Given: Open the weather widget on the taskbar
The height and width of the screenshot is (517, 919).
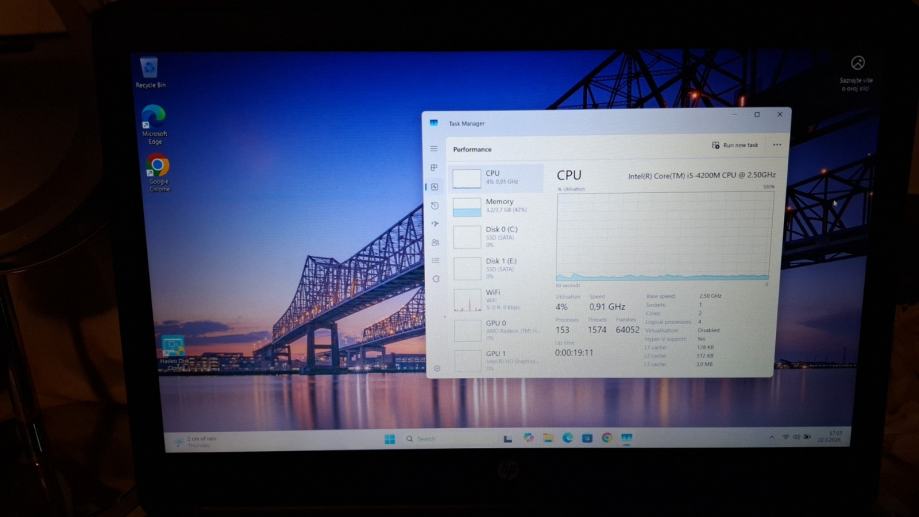Looking at the screenshot, I should (196, 442).
